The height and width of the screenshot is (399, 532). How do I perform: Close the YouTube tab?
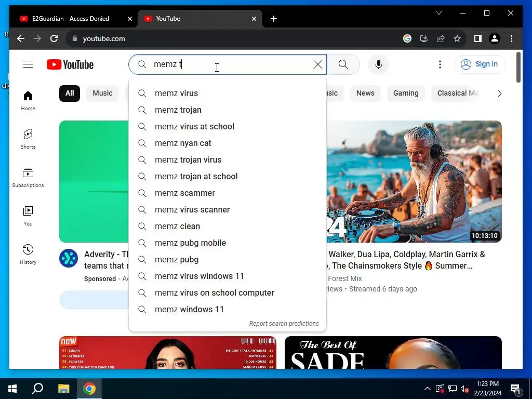coord(254,19)
